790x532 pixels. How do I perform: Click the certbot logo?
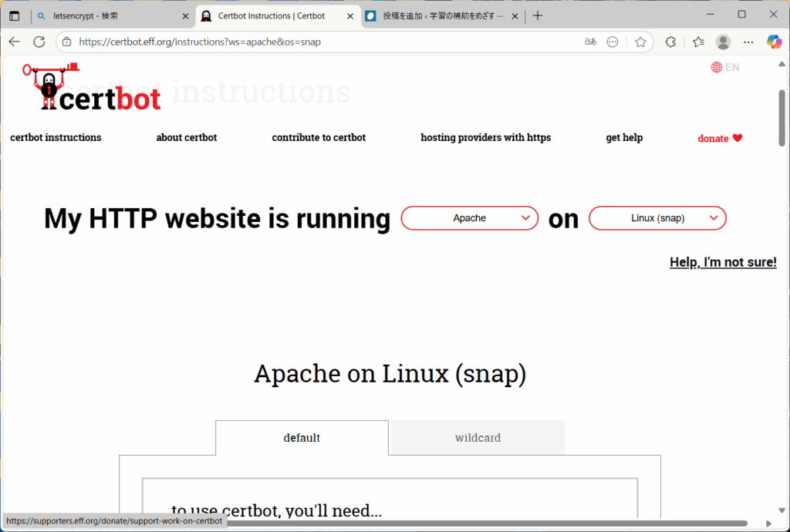tap(92, 86)
